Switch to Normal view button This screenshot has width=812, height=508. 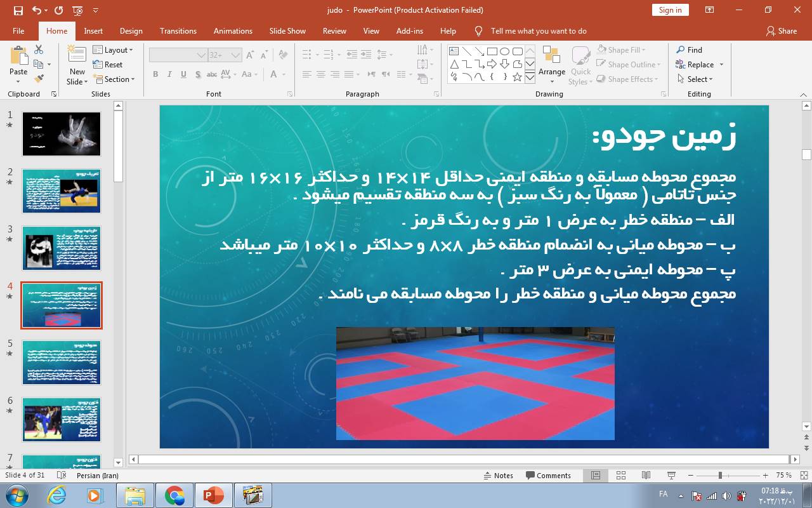(596, 476)
